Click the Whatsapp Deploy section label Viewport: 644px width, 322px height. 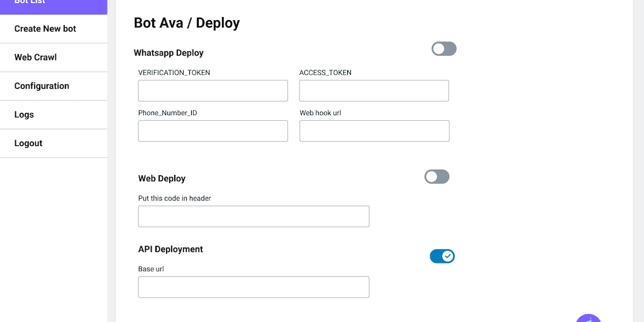pos(169,53)
